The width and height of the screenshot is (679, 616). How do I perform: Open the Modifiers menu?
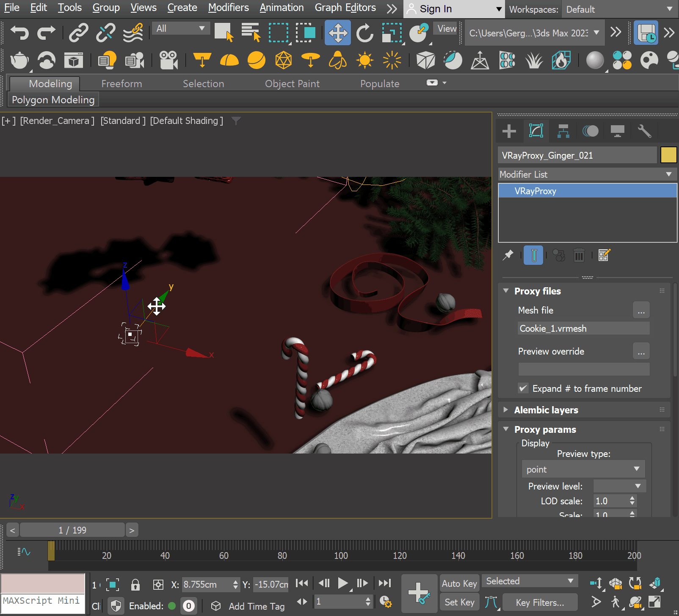(228, 8)
